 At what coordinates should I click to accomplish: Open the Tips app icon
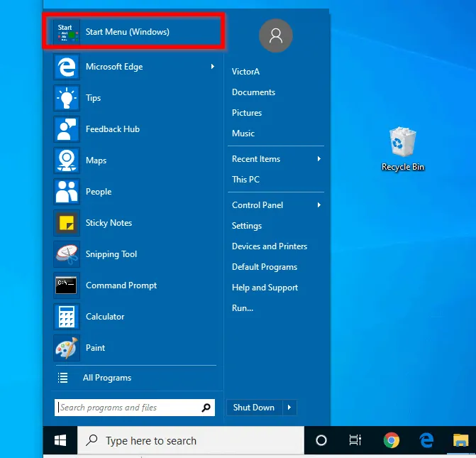pos(67,98)
